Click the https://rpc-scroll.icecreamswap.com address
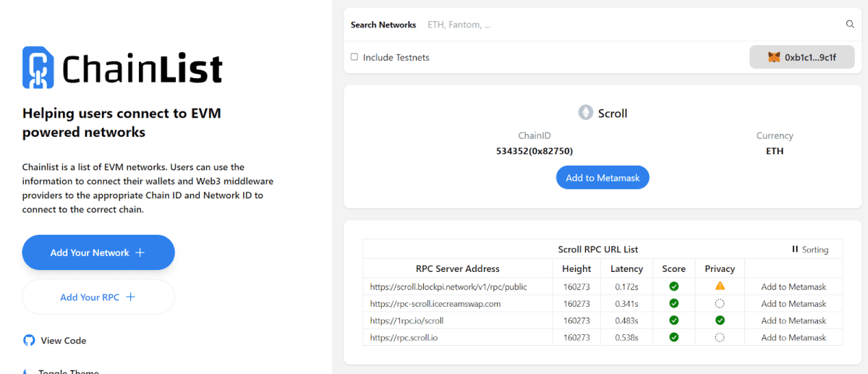868x374 pixels. [435, 304]
